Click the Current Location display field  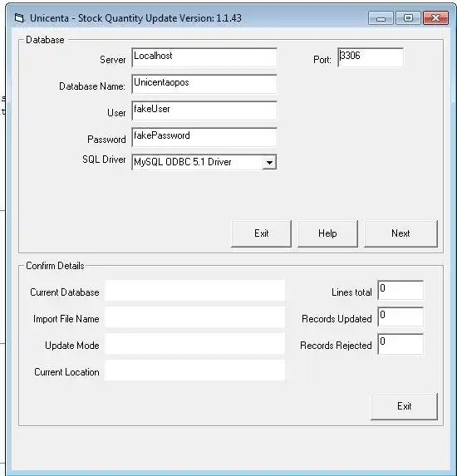tap(194, 370)
